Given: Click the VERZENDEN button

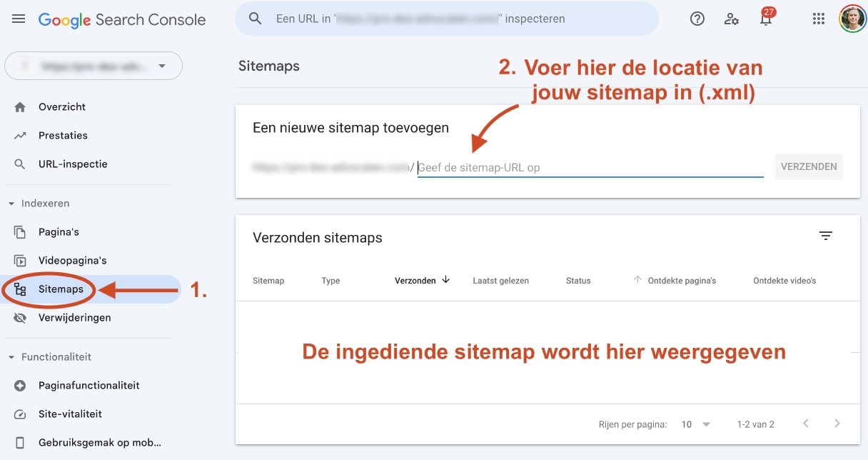Looking at the screenshot, I should (x=808, y=166).
